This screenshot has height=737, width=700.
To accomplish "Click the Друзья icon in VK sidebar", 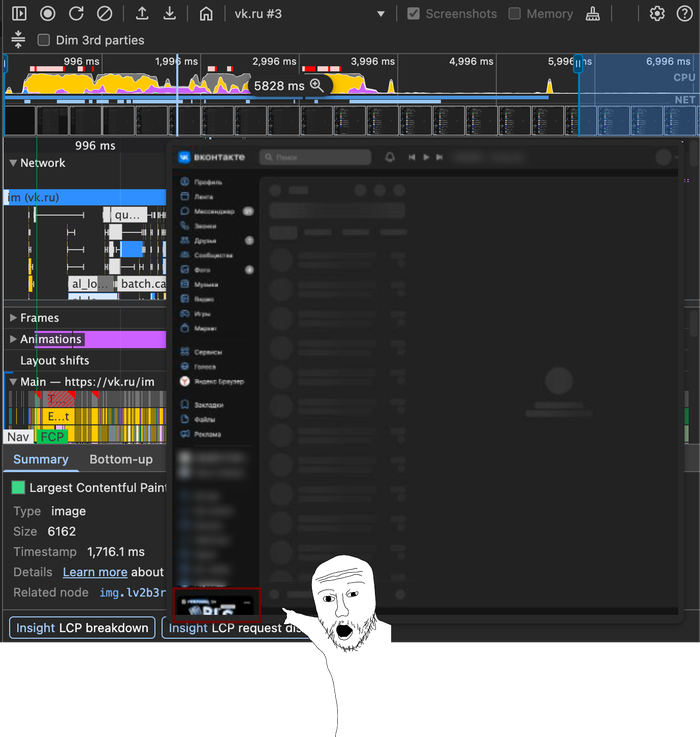I will pyautogui.click(x=185, y=240).
